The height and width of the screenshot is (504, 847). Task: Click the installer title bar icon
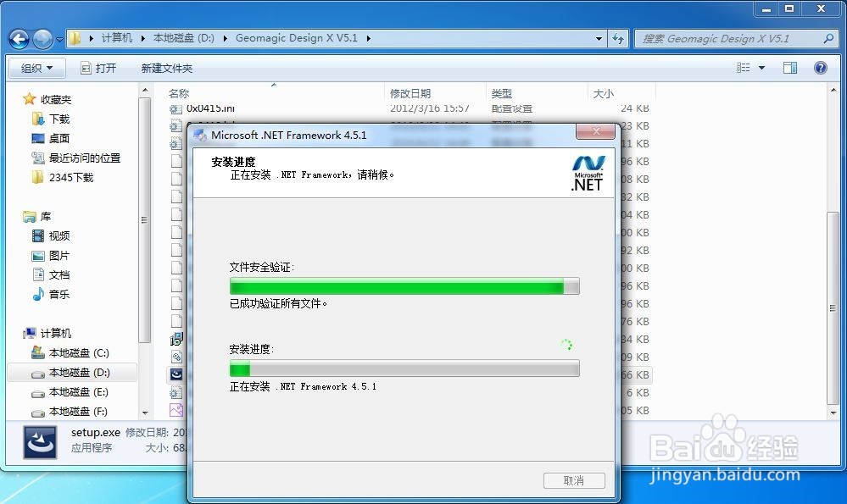(x=200, y=135)
